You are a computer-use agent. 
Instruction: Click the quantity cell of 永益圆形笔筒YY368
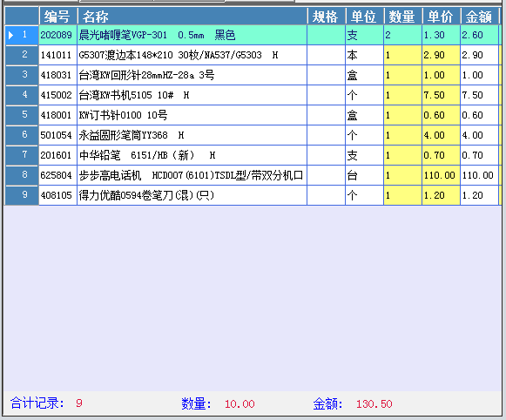pos(402,135)
